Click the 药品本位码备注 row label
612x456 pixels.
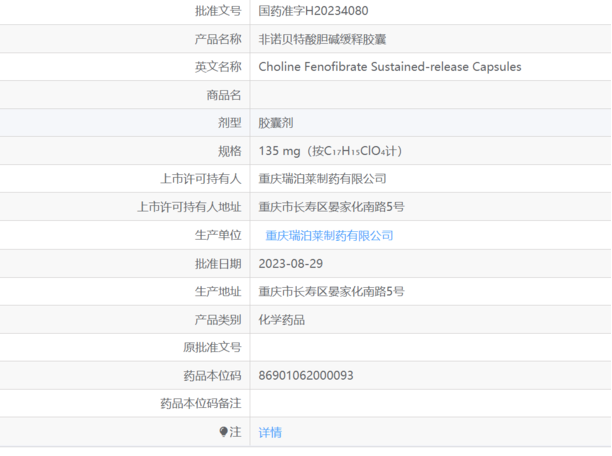tap(200, 404)
